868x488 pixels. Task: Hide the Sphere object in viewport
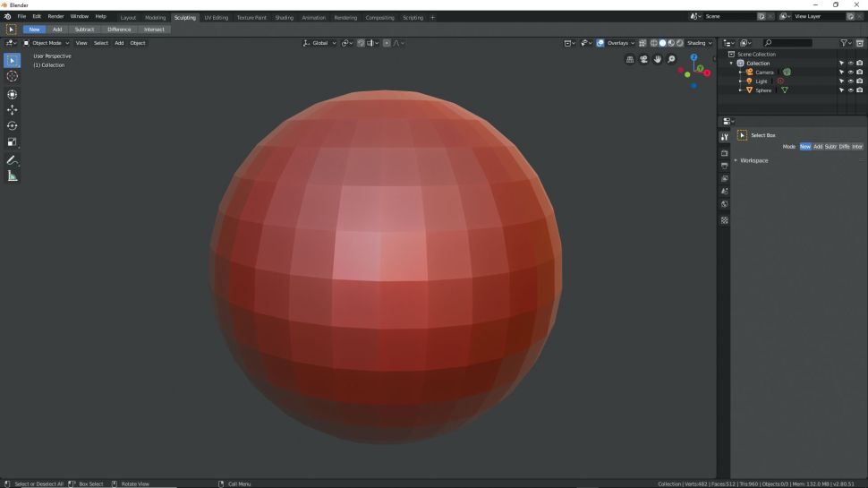click(850, 90)
